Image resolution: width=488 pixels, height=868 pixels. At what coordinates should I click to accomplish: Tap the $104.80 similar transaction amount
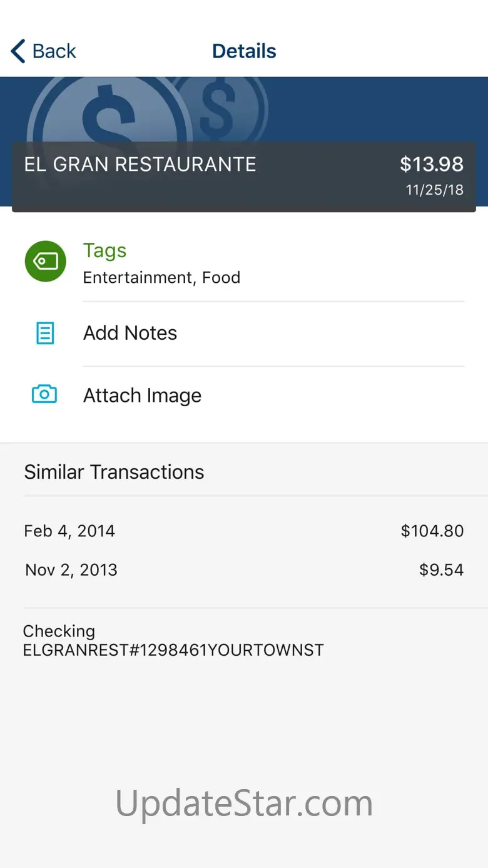click(432, 531)
